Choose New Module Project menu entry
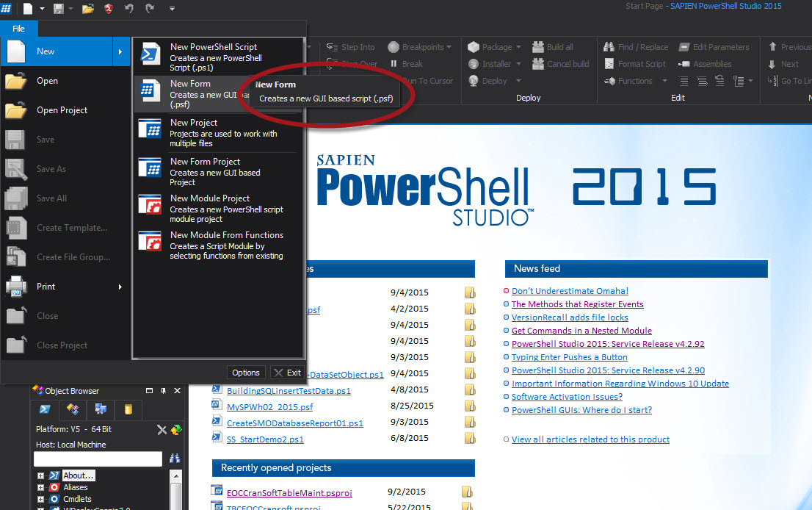Screen dimensions: 812x510 point(217,209)
